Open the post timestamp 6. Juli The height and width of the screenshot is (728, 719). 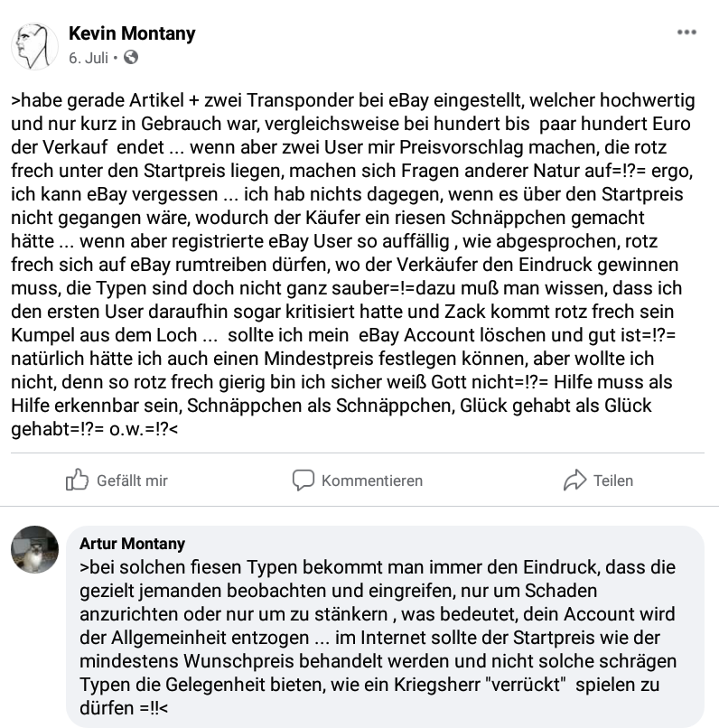[x=89, y=58]
